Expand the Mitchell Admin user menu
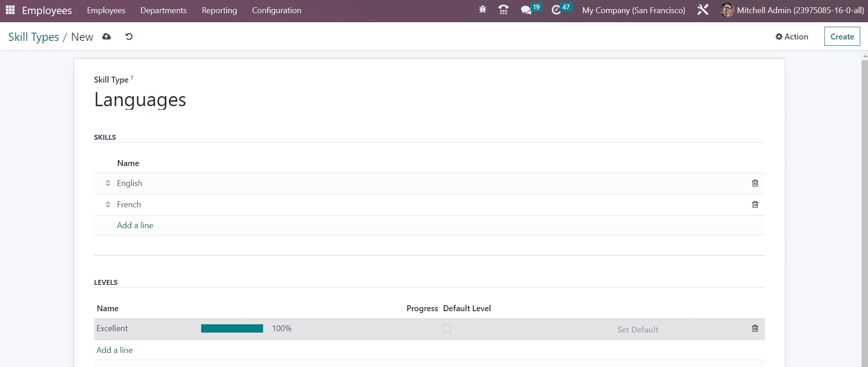Viewport: 868px width, 367px height. [792, 10]
